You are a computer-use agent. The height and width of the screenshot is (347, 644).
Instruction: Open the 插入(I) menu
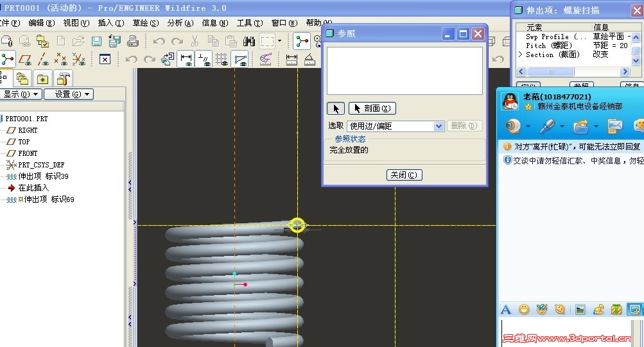(x=111, y=23)
